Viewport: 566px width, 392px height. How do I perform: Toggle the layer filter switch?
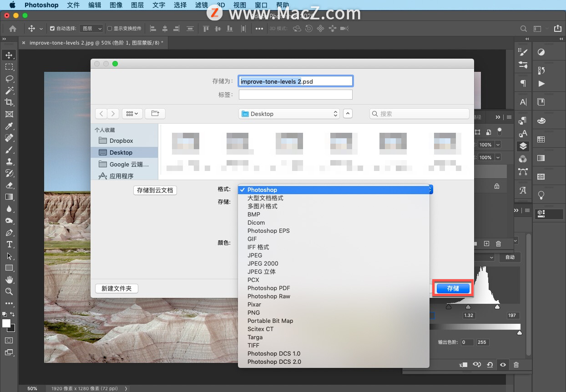(500, 132)
